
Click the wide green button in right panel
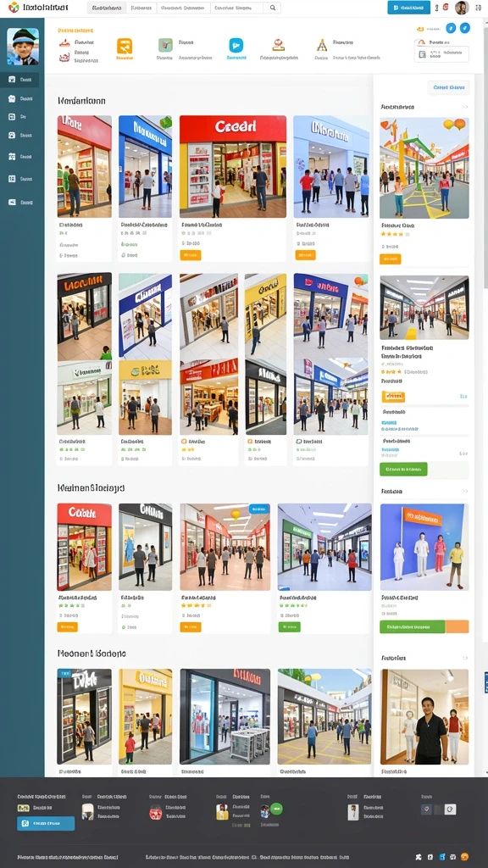tap(403, 469)
